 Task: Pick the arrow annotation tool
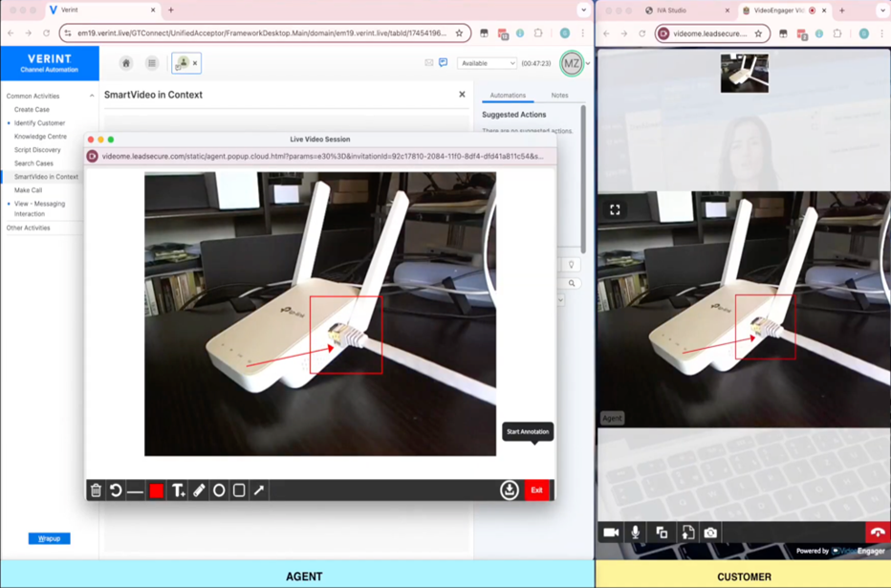tap(259, 490)
